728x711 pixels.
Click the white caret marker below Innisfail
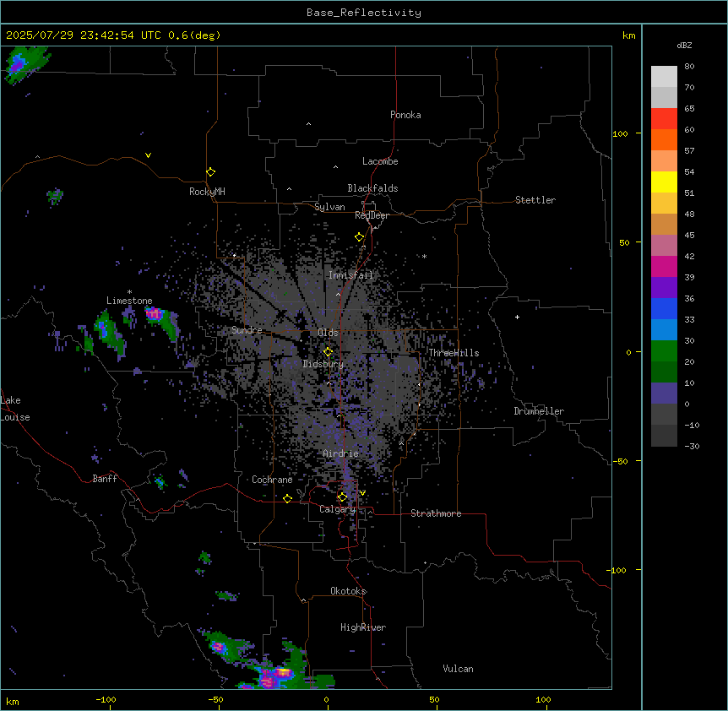338,294
